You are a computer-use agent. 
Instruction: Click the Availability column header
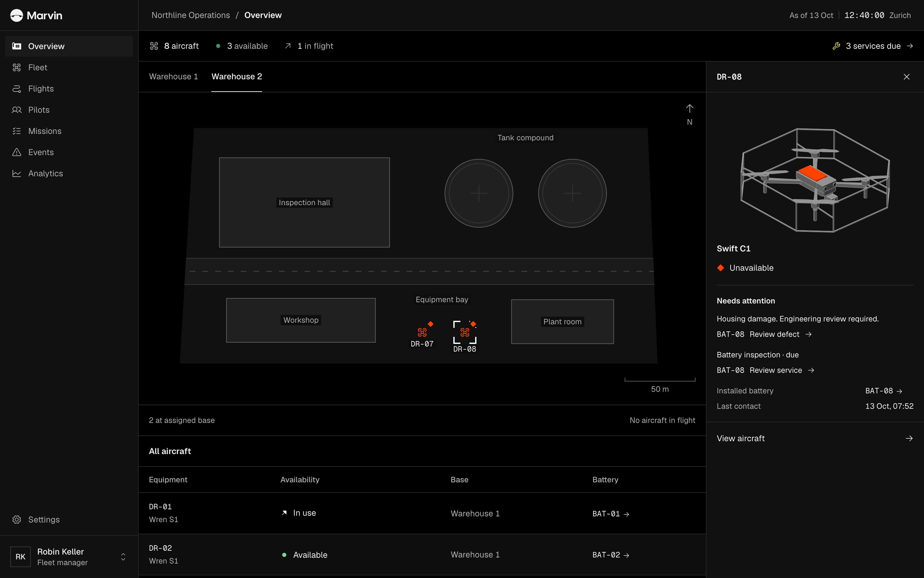[300, 480]
